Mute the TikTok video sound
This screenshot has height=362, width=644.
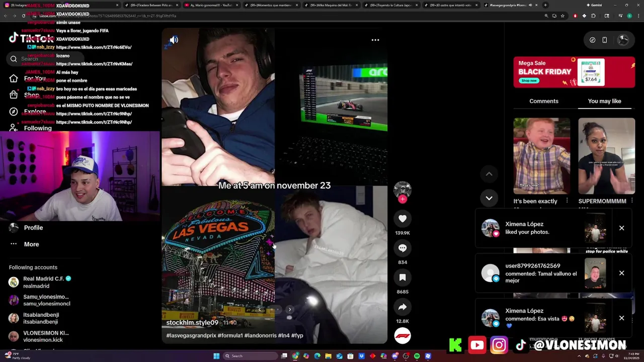pyautogui.click(x=174, y=40)
